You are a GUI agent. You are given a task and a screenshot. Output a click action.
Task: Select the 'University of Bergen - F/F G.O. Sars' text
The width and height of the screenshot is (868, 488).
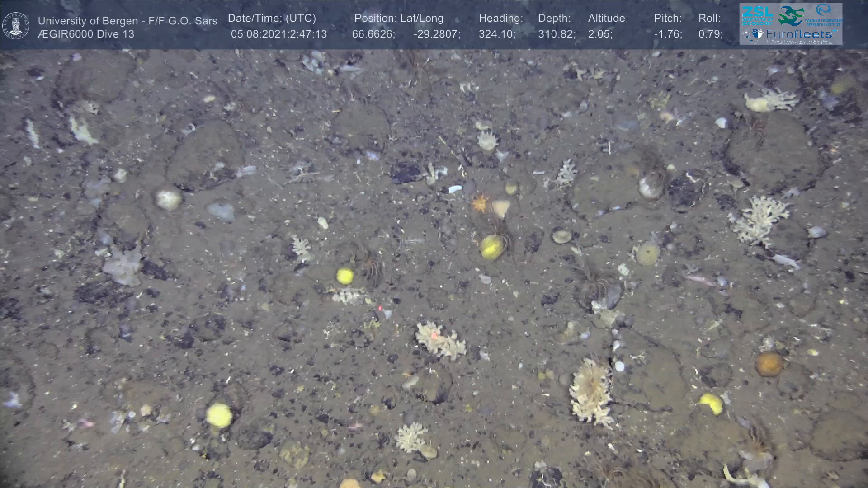click(x=127, y=21)
